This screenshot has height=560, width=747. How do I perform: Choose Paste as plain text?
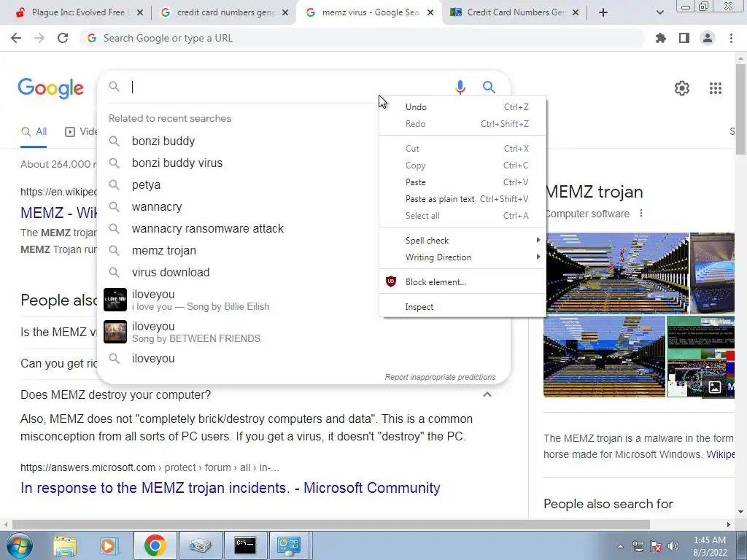tap(462, 199)
